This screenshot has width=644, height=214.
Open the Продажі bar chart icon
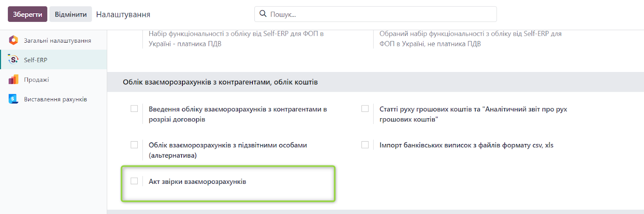13,80
